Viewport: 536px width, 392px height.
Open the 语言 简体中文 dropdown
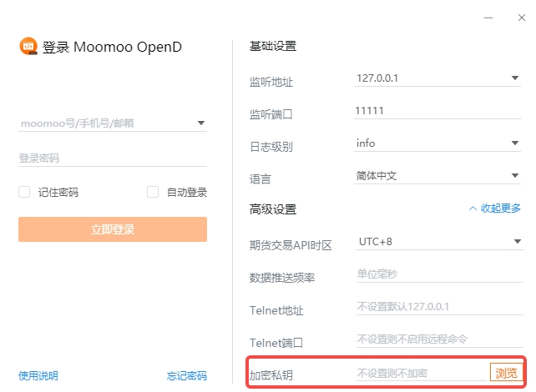515,176
